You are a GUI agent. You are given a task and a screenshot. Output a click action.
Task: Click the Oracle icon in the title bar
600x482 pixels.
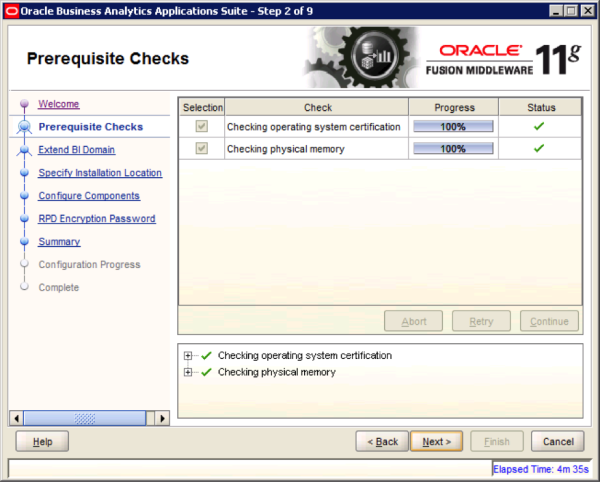[x=10, y=10]
